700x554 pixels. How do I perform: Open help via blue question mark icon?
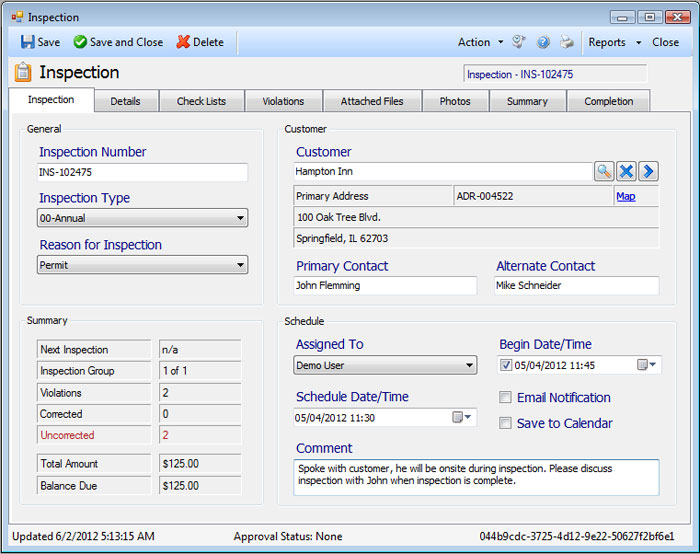pos(543,42)
